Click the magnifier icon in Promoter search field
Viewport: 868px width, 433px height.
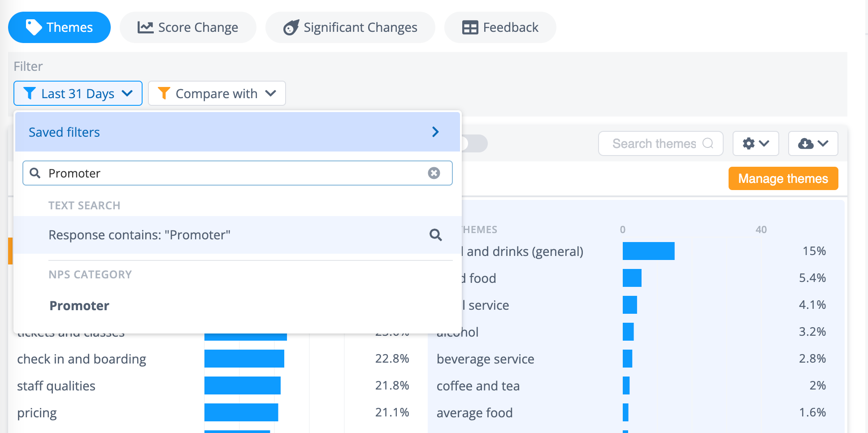[35, 173]
